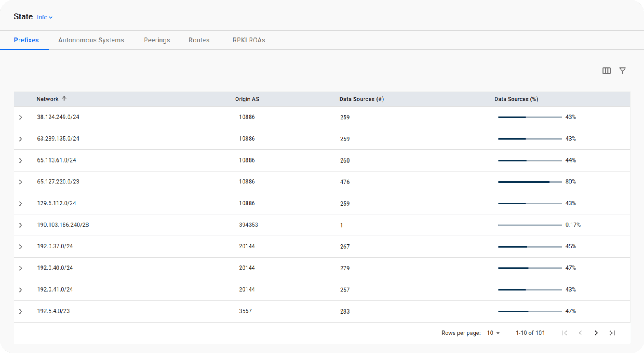Go to the previous page

point(580,333)
